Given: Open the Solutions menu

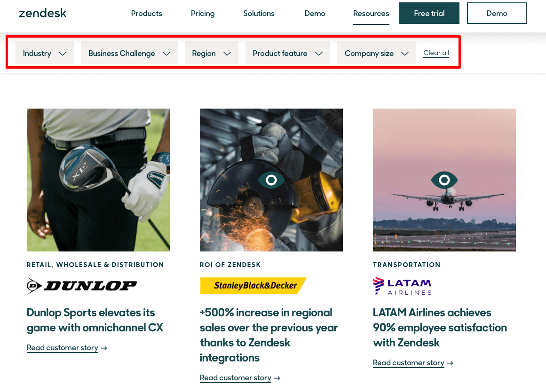Looking at the screenshot, I should click(x=259, y=14).
